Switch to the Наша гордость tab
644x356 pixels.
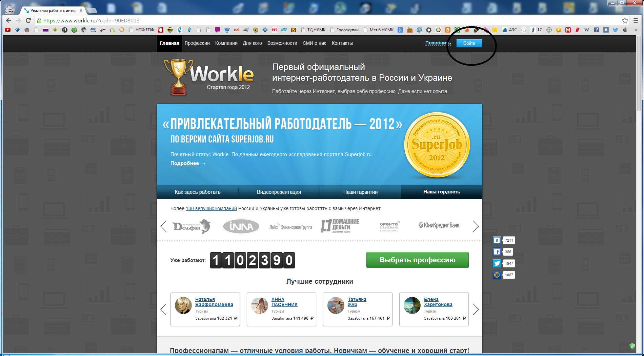coord(442,192)
